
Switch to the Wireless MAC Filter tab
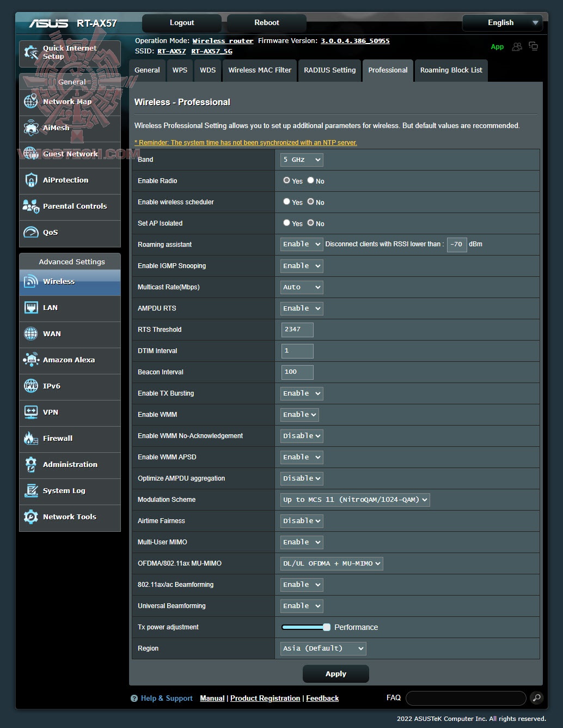pyautogui.click(x=260, y=70)
